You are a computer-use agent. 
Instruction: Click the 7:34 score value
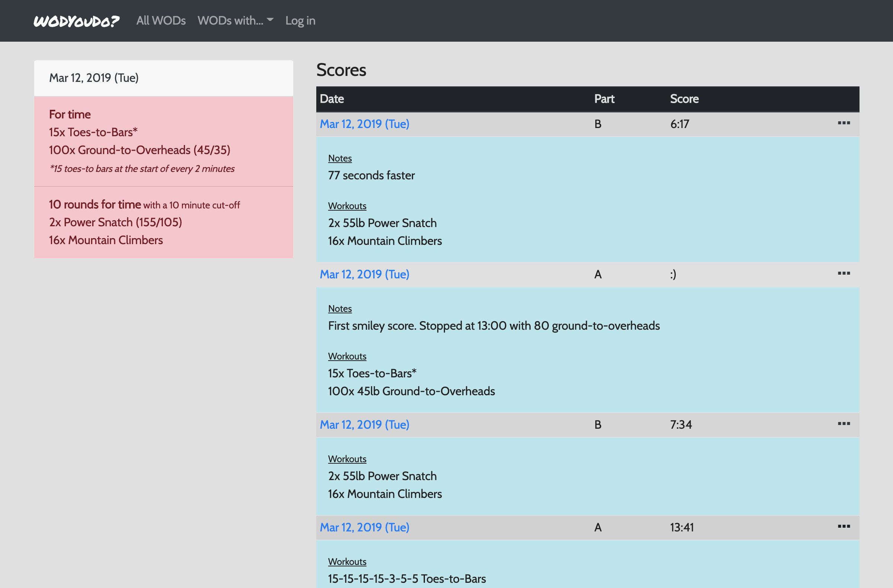681,425
